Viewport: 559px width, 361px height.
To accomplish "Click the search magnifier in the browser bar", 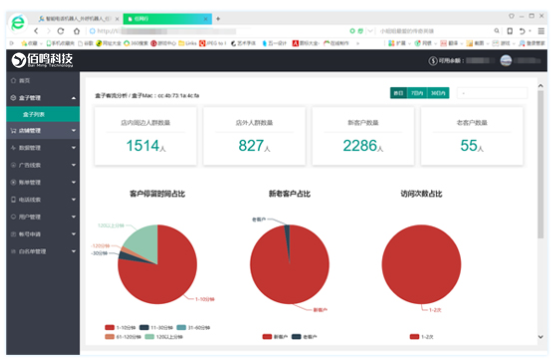I will [x=496, y=31].
